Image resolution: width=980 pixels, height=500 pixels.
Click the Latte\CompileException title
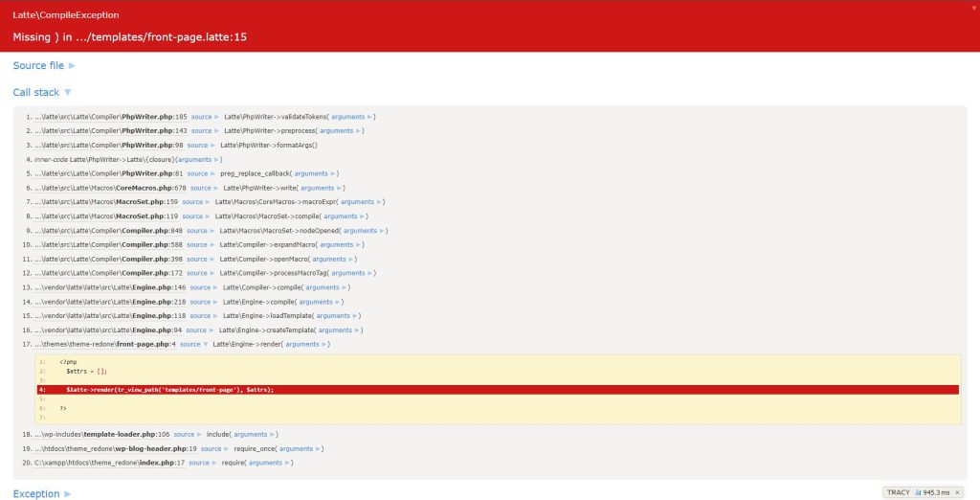point(66,15)
